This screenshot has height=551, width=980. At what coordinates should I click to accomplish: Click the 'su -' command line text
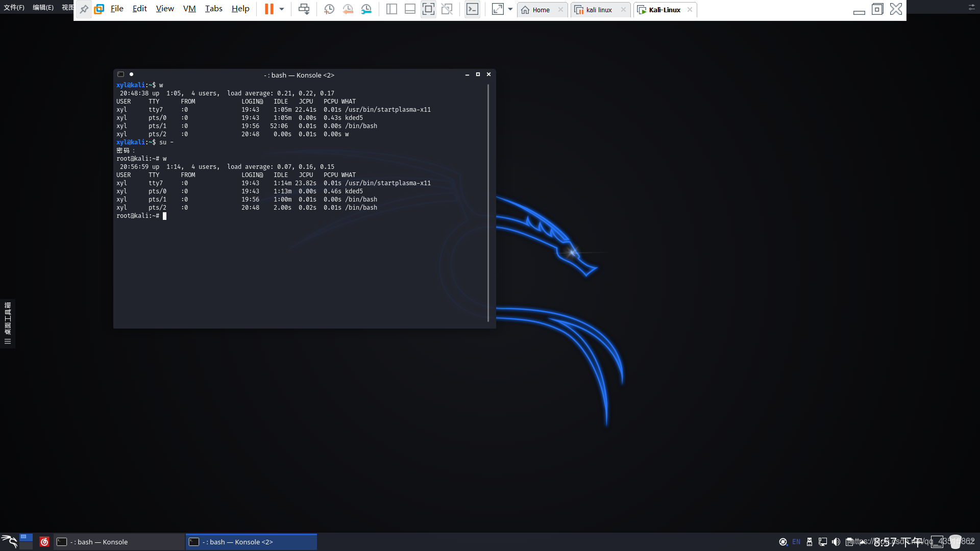pos(166,142)
